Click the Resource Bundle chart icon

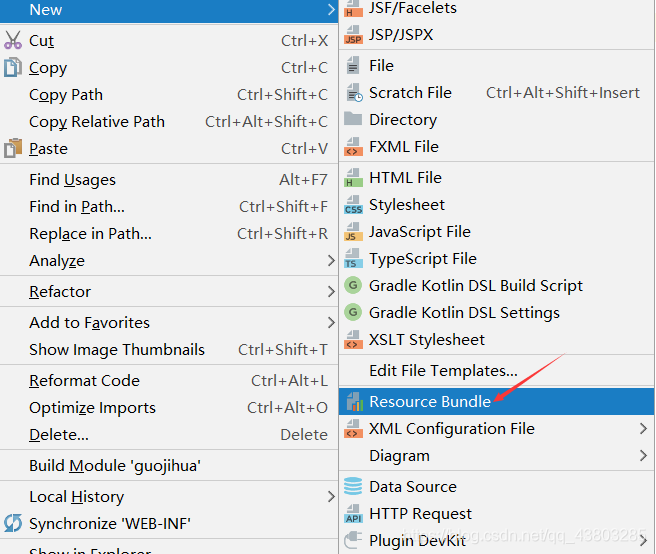(x=354, y=401)
